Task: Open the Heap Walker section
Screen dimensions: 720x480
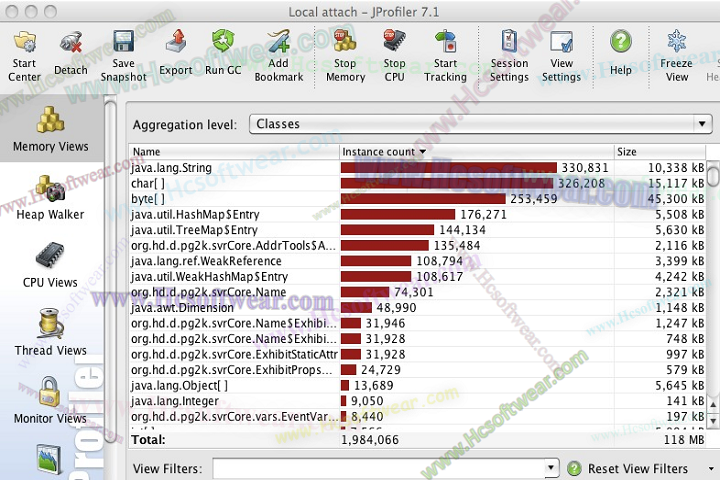Action: [x=50, y=198]
